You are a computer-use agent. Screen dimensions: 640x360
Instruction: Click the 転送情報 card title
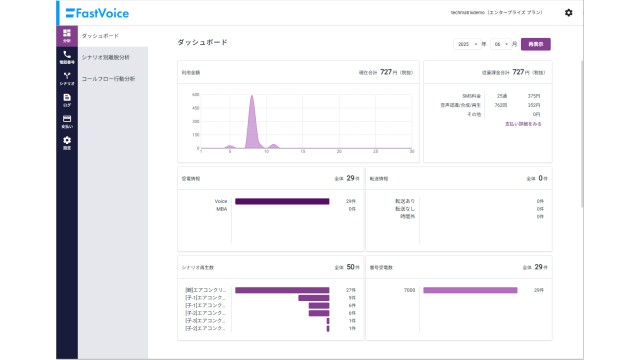[379, 179]
